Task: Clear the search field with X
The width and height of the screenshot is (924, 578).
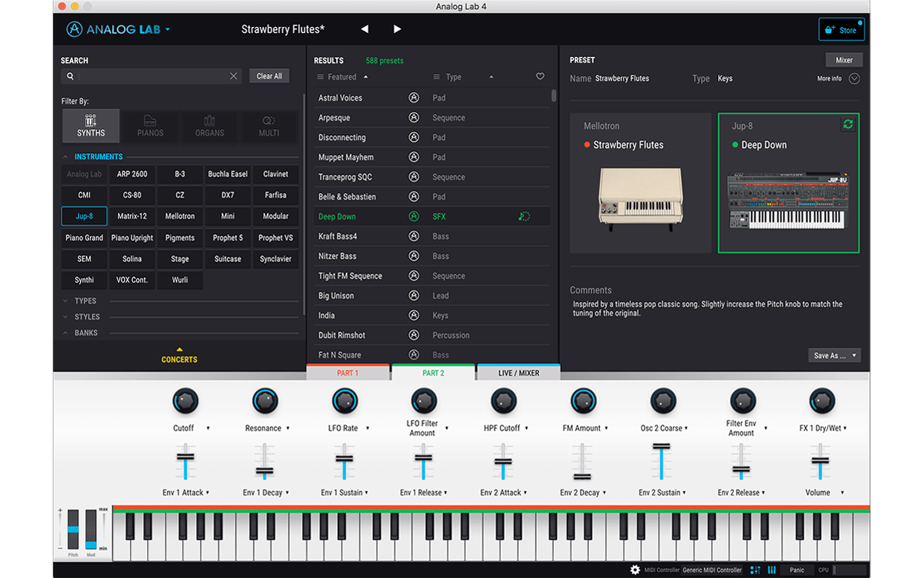Action: coord(234,76)
